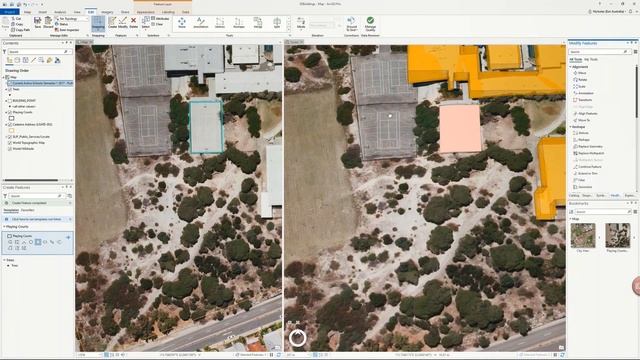Select the Replace Geometry tool in Modify Features
This screenshot has height=360, width=640.
point(588,147)
